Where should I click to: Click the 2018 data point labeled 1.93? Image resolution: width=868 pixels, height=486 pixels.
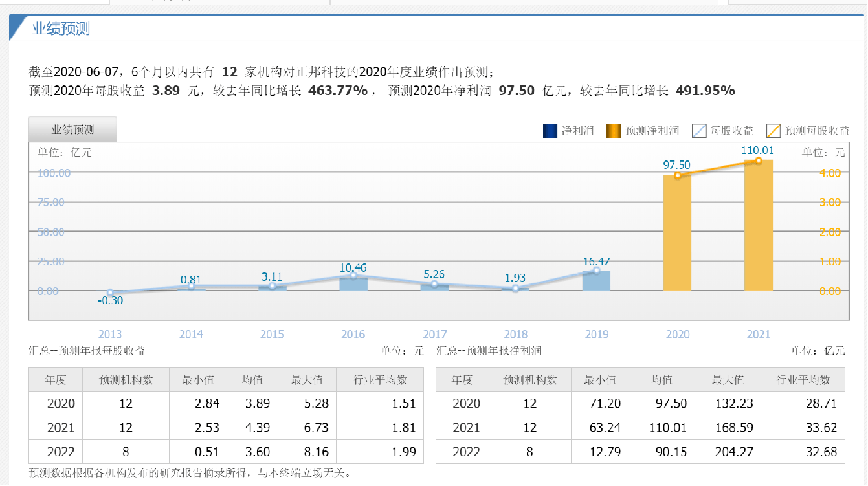pos(515,289)
